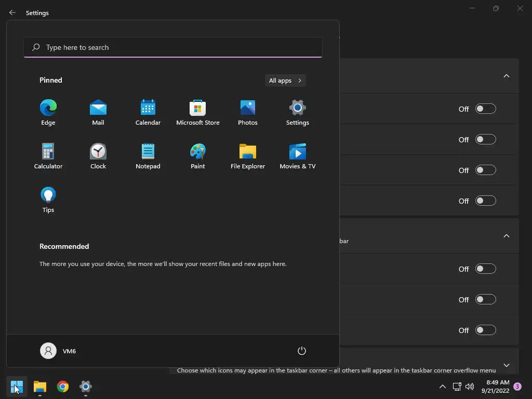This screenshot has height=399, width=532.
Task: Show hidden icons in the system tray
Action: 443,387
